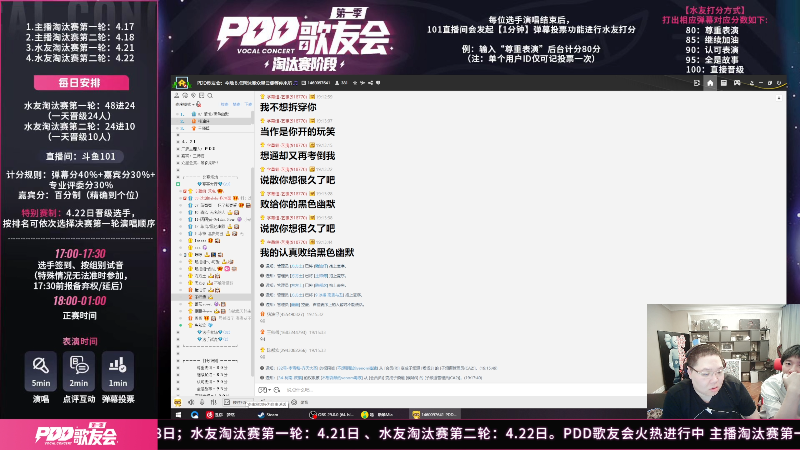Click the lock-scroll icon at chat top-right
The width and height of the screenshot is (800, 450).
779,97
